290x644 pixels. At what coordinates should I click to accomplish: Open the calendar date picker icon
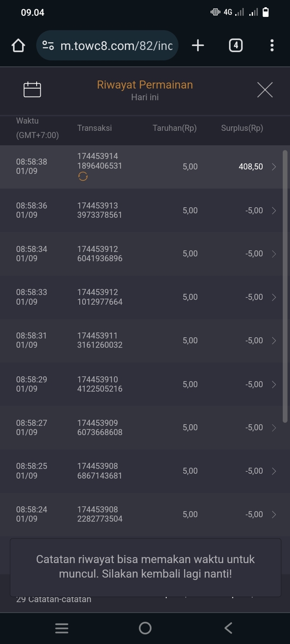click(32, 89)
